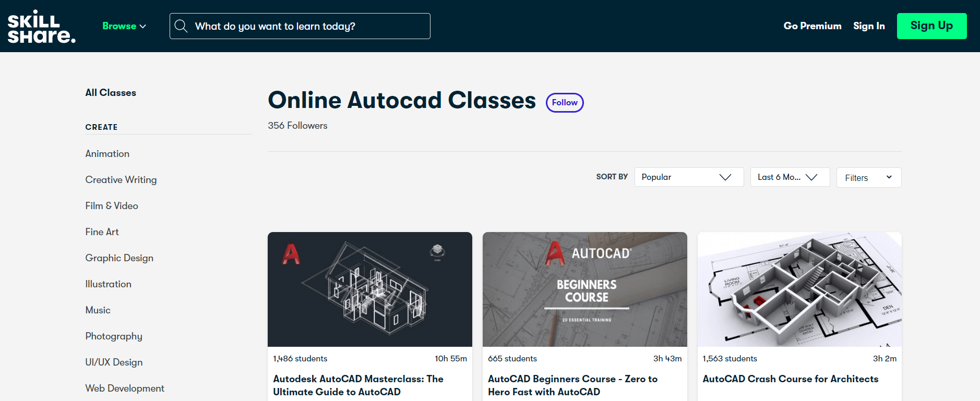980x401 pixels.
Task: Click title 'AutoCAD Beginners Course - Zero to Hero'
Action: (573, 385)
